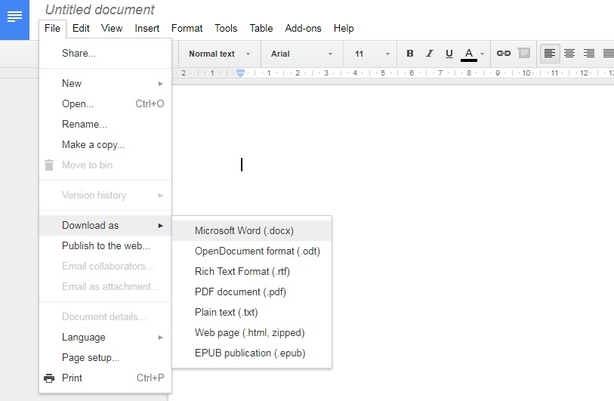Open the Normal text style dropdown

[x=219, y=54]
